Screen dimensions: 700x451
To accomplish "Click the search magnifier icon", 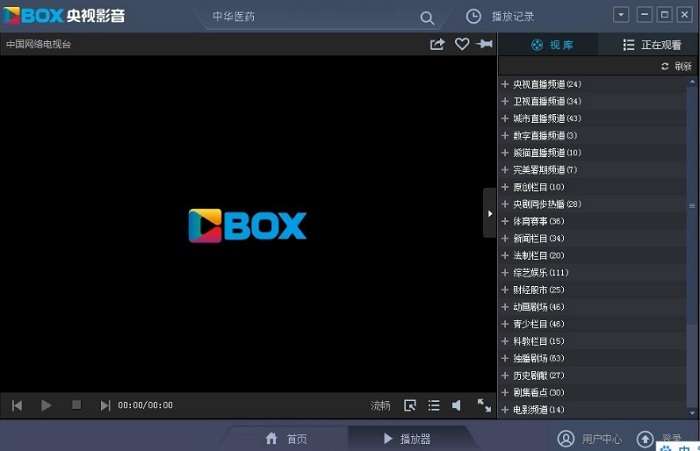I will click(427, 18).
